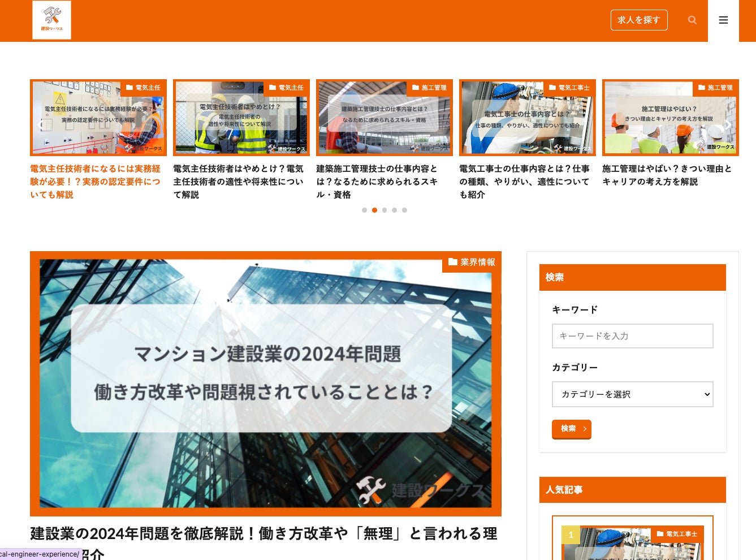Select the second carousel pagination dot
The image size is (756, 560).
click(374, 210)
